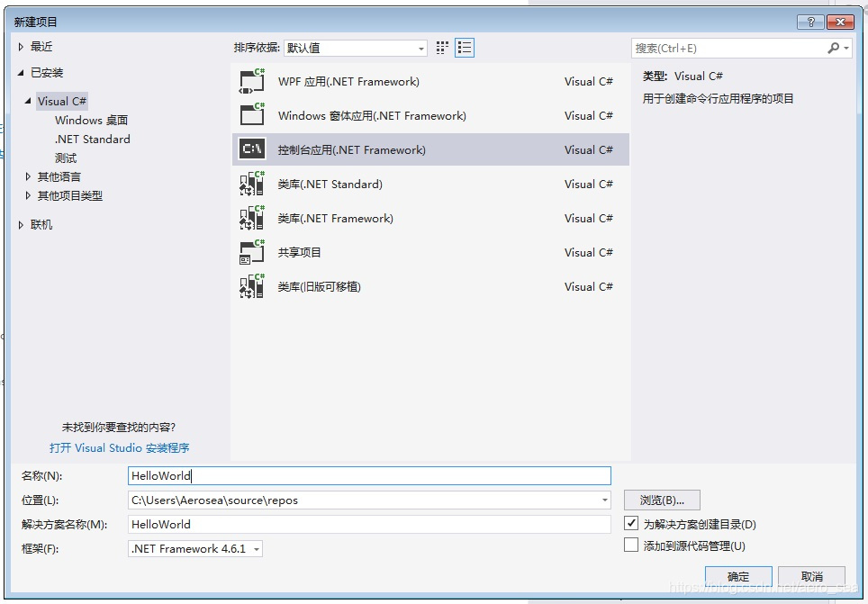Enable 'add to source control' checkbox
The height and width of the screenshot is (604, 868).
point(631,545)
